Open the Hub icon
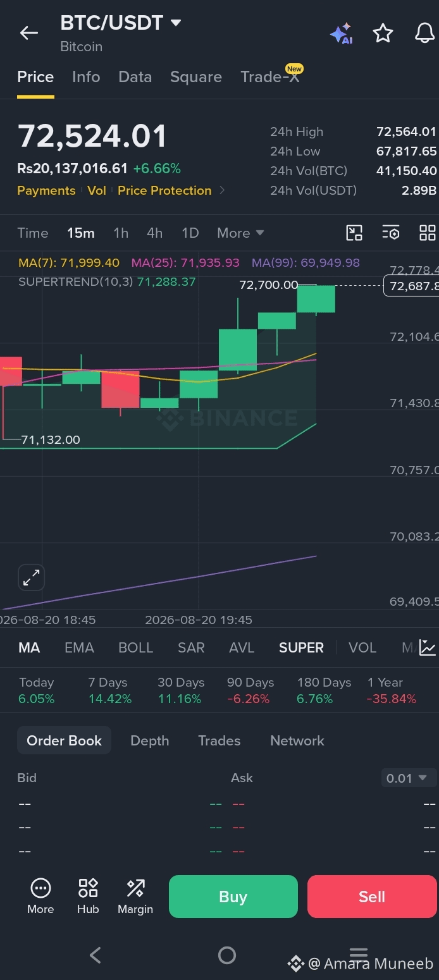This screenshot has height=980, width=439. click(88, 896)
